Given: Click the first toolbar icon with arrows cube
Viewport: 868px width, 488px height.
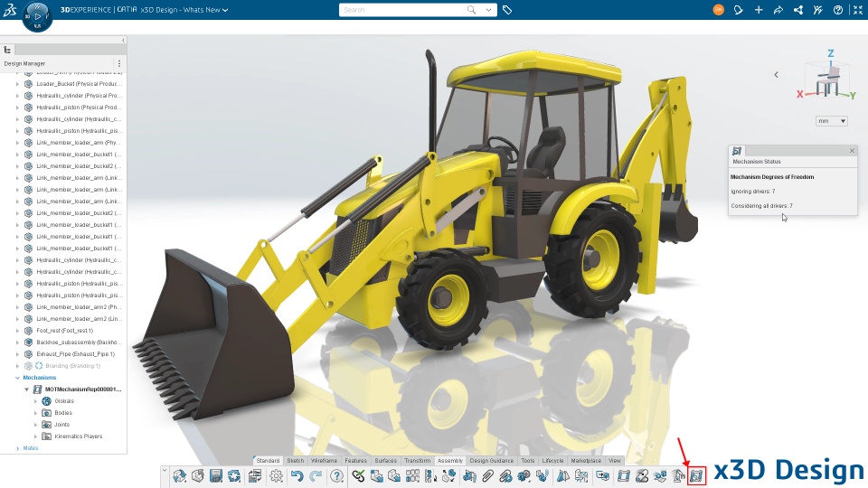Looking at the screenshot, I should coord(179,476).
